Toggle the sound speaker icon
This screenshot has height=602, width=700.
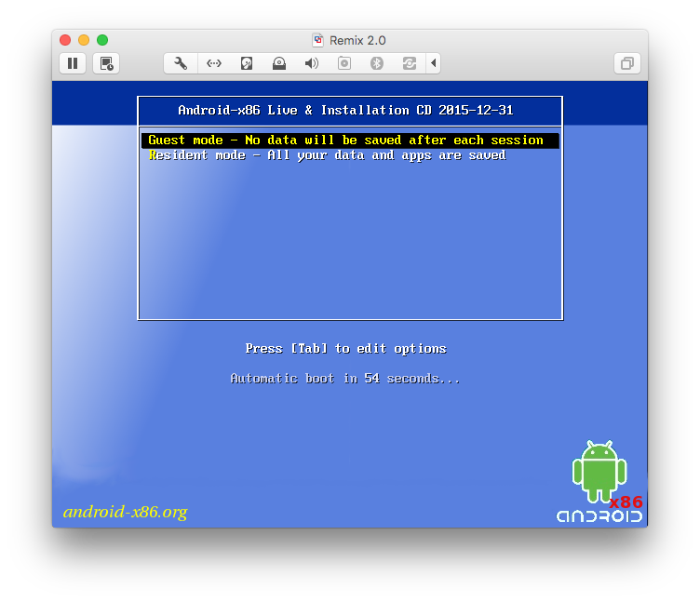point(312,63)
